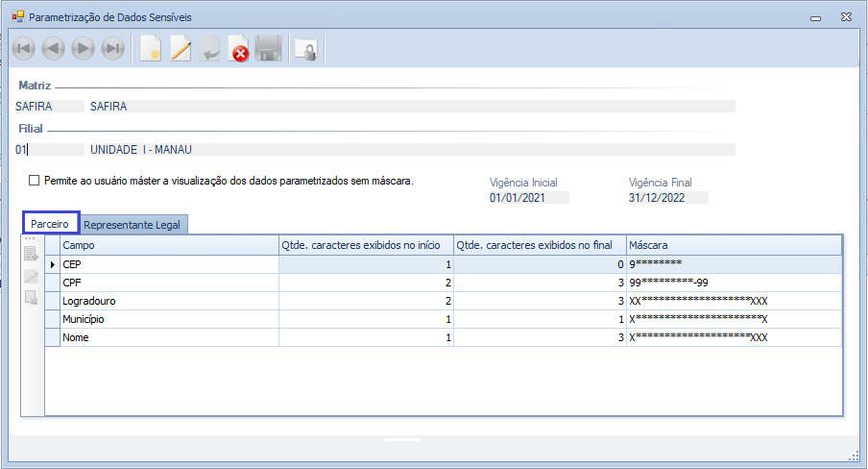
Task: Click the padlock toolbar icon
Action: point(305,49)
